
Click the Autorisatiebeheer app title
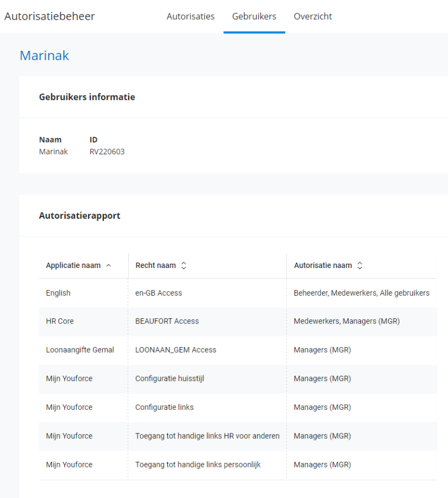point(50,16)
